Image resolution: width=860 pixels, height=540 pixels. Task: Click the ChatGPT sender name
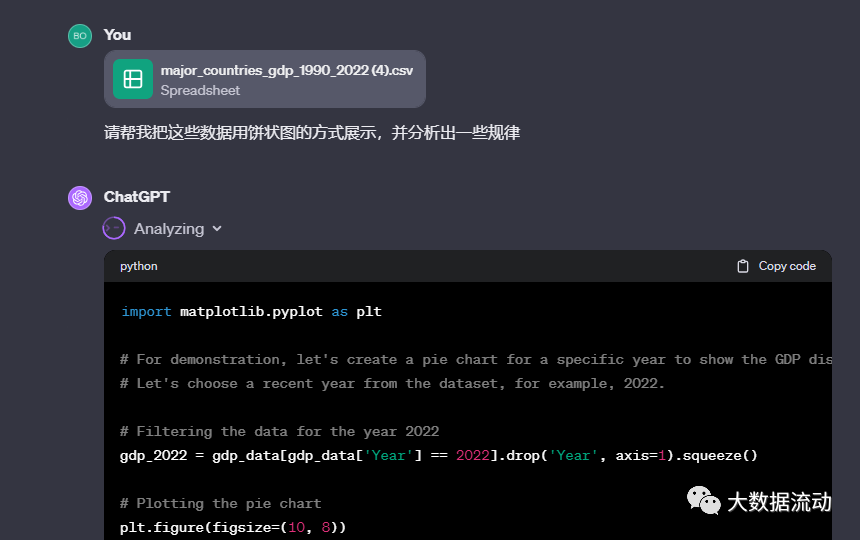coord(137,197)
